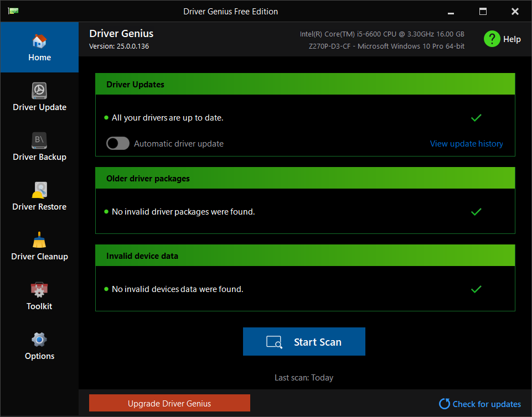This screenshot has width=532, height=417.
Task: Click 'No invalid devices data were found.' text
Action: click(x=178, y=289)
